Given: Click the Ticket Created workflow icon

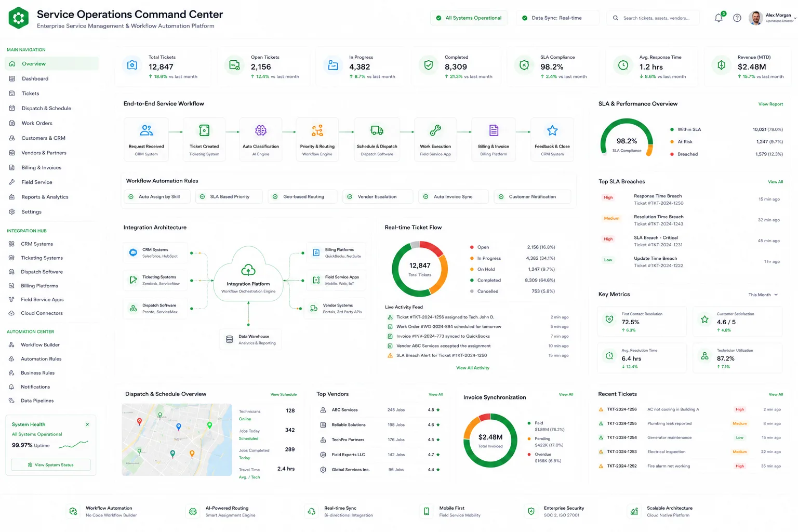Looking at the screenshot, I should click(204, 130).
